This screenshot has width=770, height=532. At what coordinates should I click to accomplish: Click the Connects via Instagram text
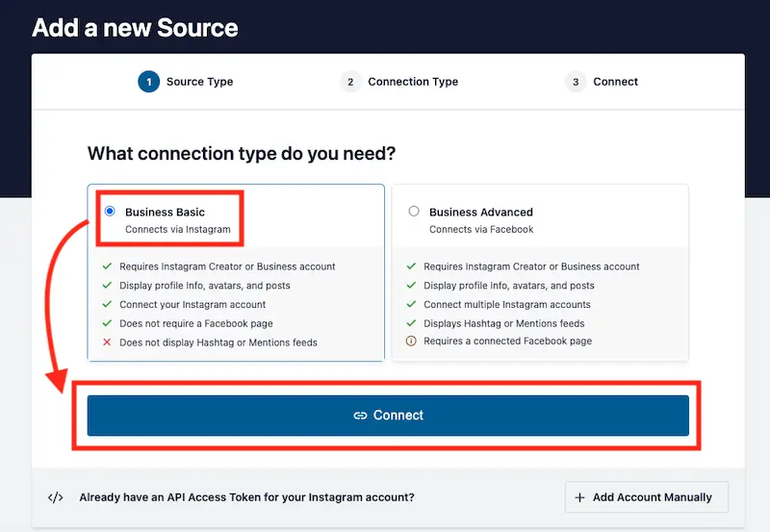pyautogui.click(x=178, y=229)
